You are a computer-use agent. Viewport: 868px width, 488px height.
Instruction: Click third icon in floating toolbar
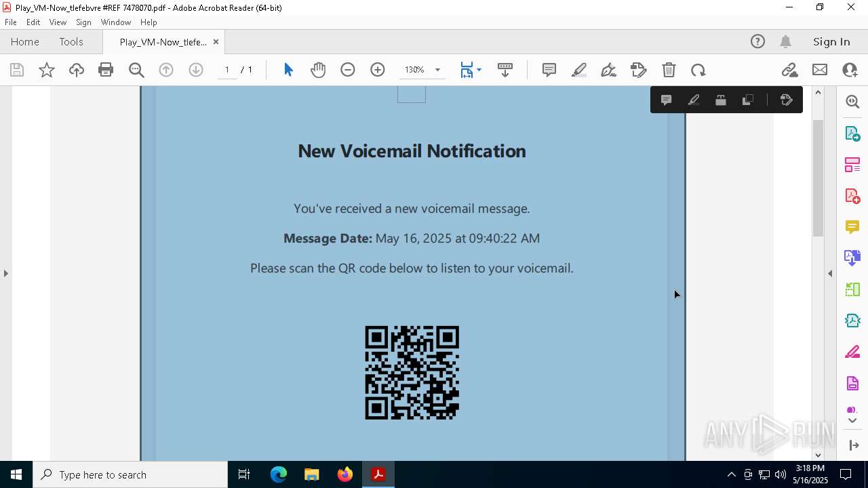click(721, 100)
